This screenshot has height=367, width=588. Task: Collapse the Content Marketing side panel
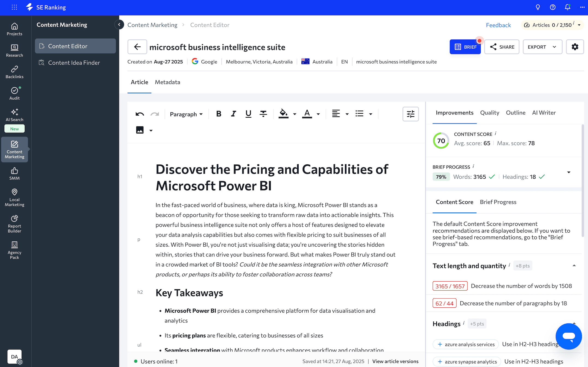119,25
